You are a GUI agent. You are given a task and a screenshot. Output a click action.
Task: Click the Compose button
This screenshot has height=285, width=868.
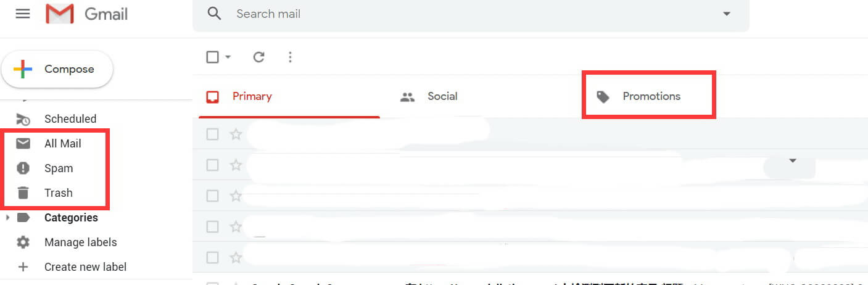coord(57,69)
